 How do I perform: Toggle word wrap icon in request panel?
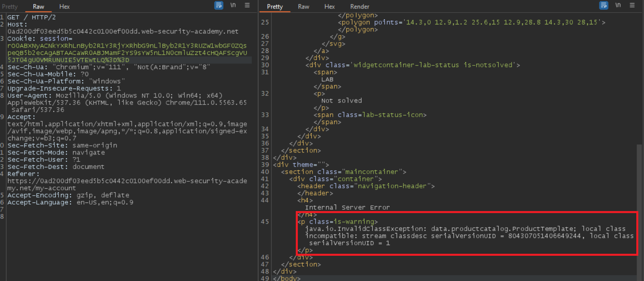tap(219, 5)
